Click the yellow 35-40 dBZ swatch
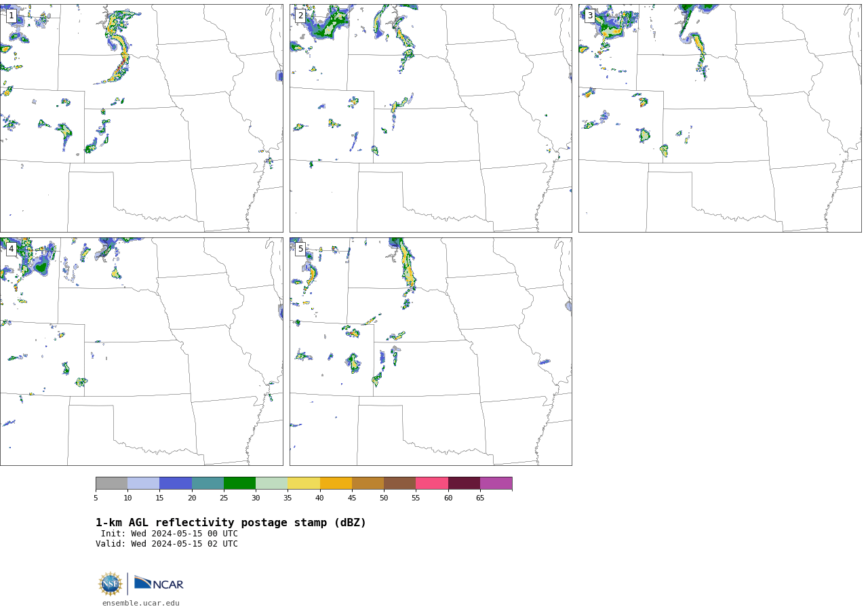 click(304, 483)
